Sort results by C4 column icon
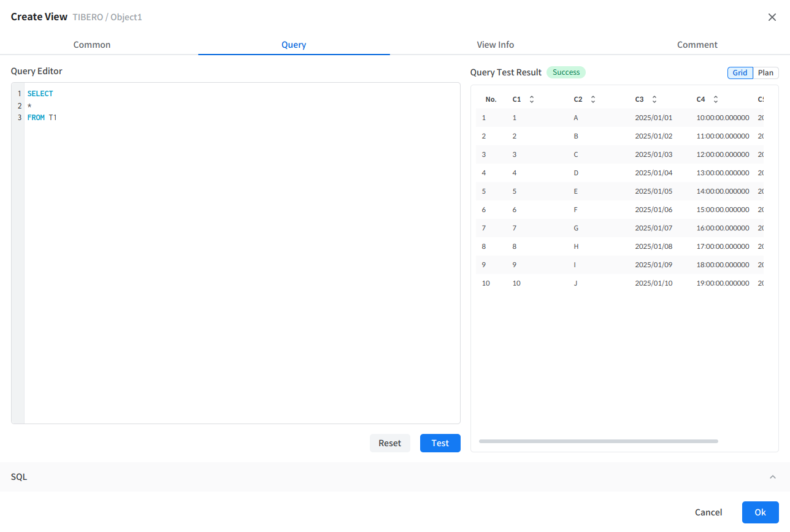The height and width of the screenshot is (532, 790). point(716,99)
